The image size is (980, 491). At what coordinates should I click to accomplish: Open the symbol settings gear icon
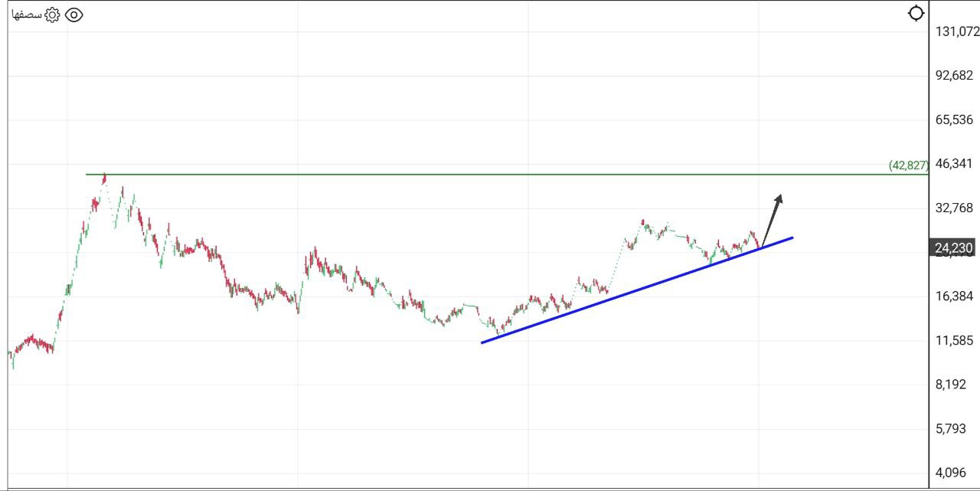click(x=51, y=13)
